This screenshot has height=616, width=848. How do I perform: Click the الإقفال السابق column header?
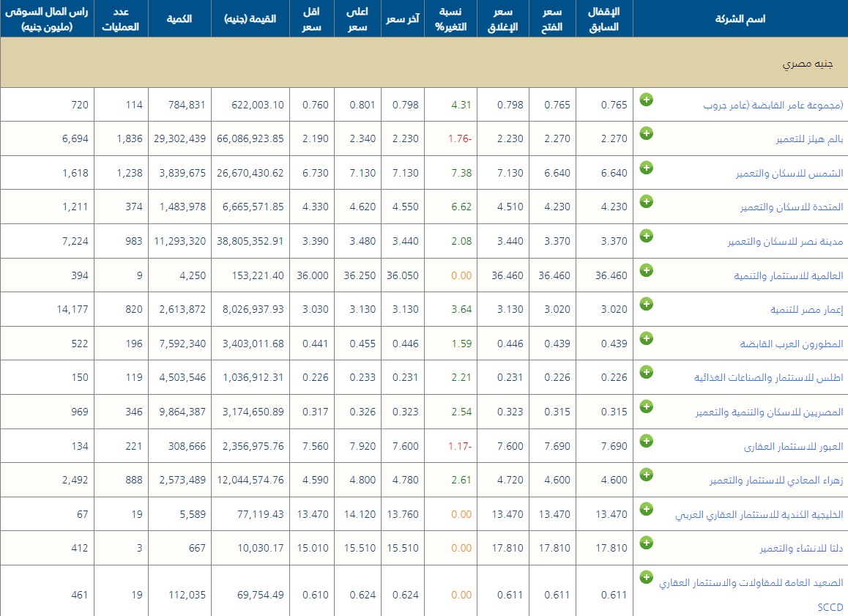[604, 19]
